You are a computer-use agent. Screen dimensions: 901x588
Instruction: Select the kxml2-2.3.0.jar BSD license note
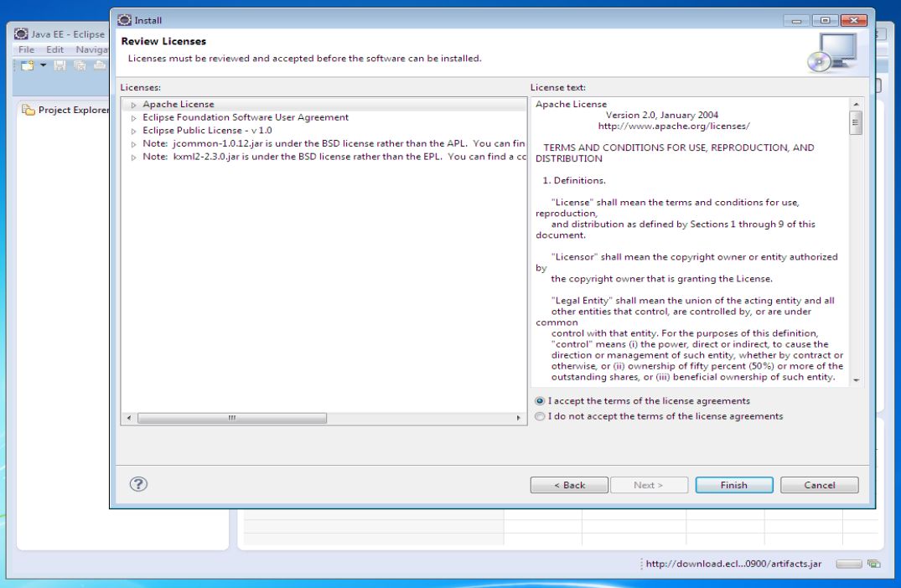pos(334,157)
